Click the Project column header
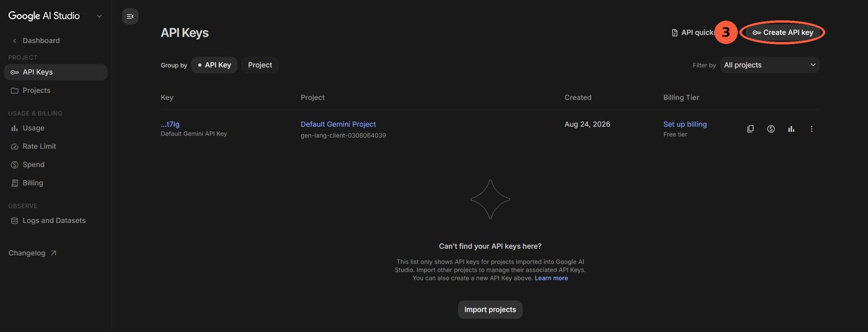868x332 pixels. click(x=312, y=97)
